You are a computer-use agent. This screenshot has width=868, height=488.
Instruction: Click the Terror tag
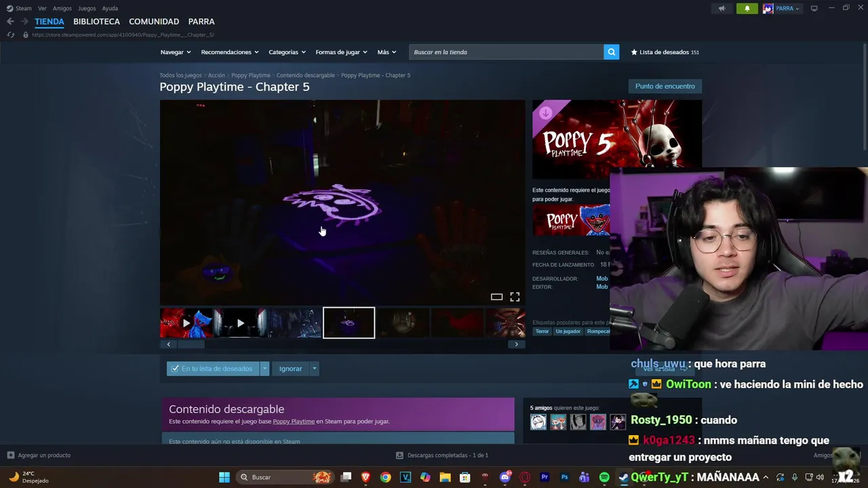click(542, 331)
